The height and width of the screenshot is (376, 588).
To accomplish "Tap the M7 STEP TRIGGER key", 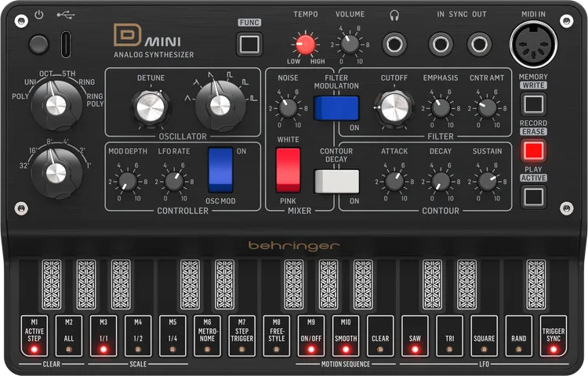I will click(242, 336).
